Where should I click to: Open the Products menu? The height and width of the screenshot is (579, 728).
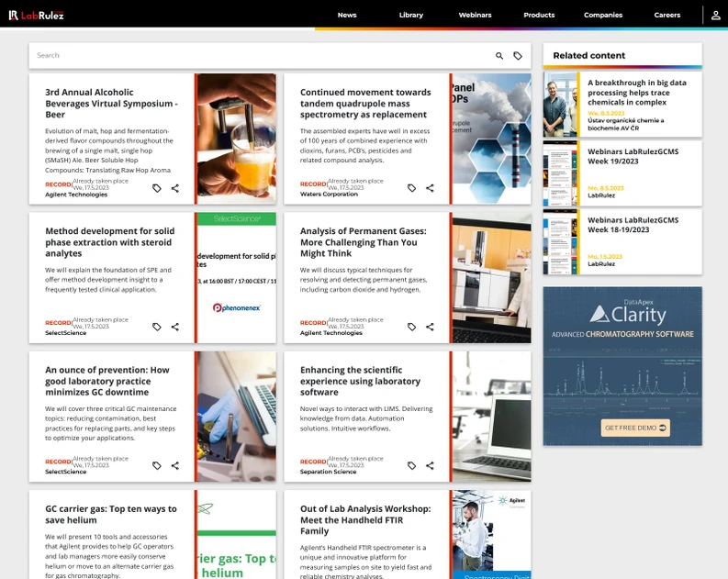539,15
